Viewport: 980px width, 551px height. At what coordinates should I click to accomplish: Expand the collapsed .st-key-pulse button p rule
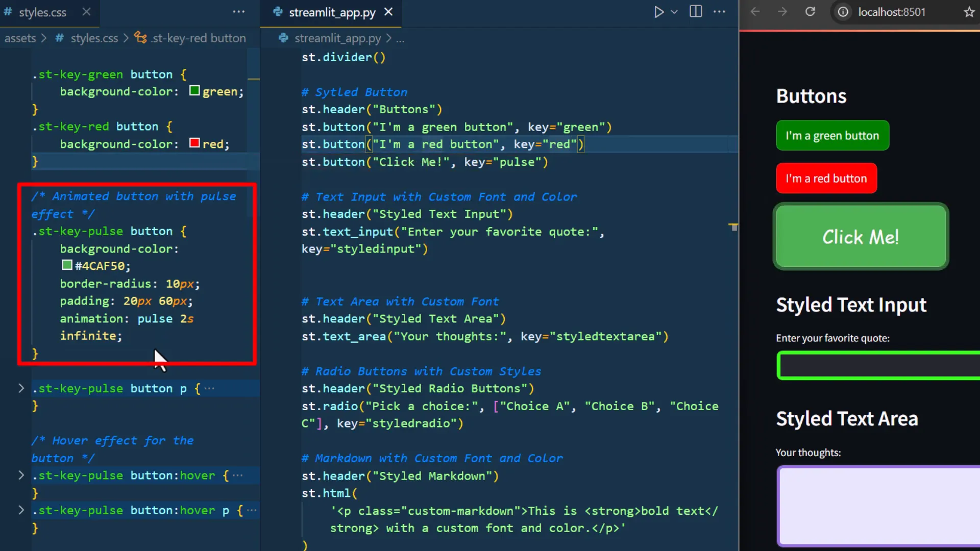click(x=21, y=388)
